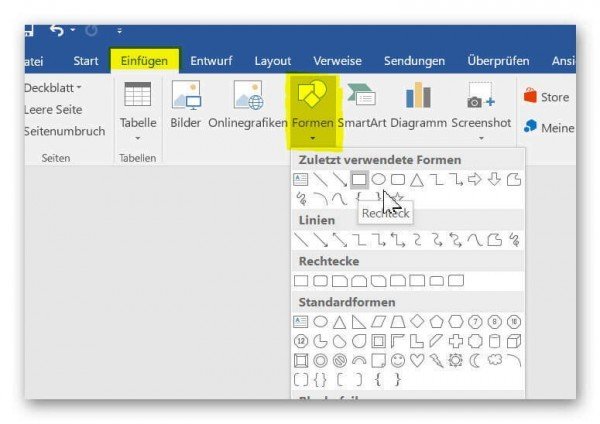Click the Undo arrow in quick access toolbar
This screenshot has width=600, height=424.
[x=57, y=30]
